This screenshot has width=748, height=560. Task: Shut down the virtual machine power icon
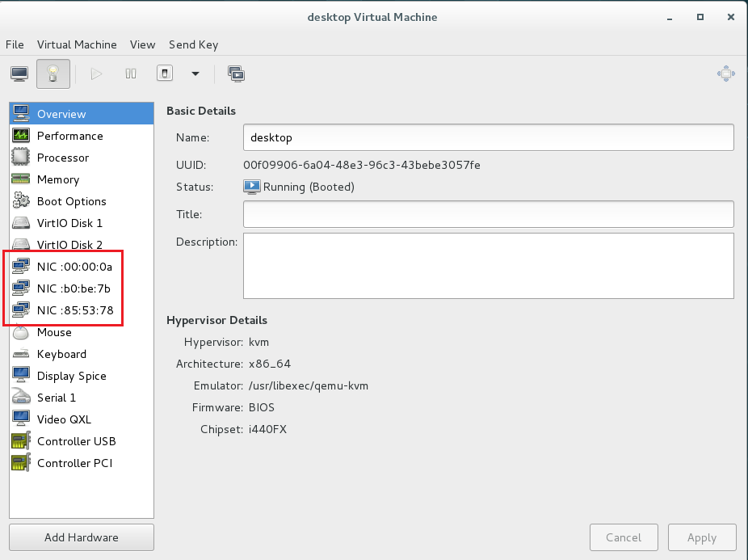point(165,74)
